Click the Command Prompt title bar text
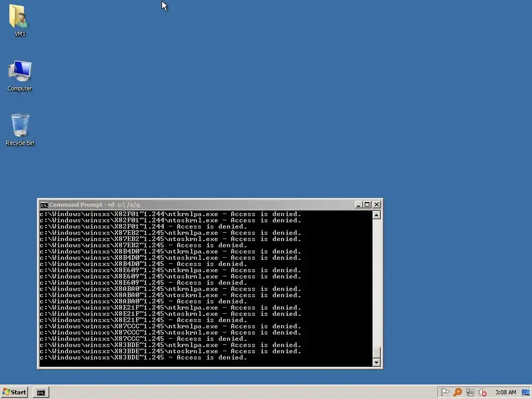Image resolution: width=532 pixels, height=399 pixels. point(95,205)
